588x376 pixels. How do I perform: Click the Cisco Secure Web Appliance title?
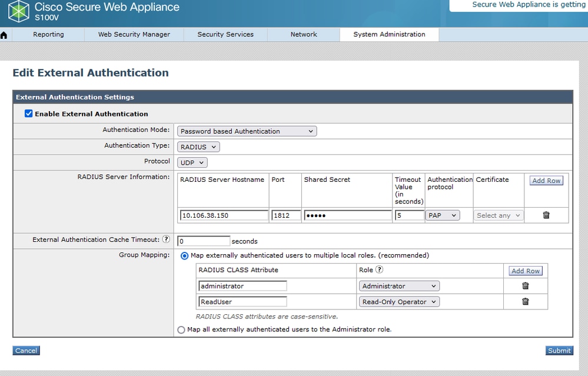107,7
